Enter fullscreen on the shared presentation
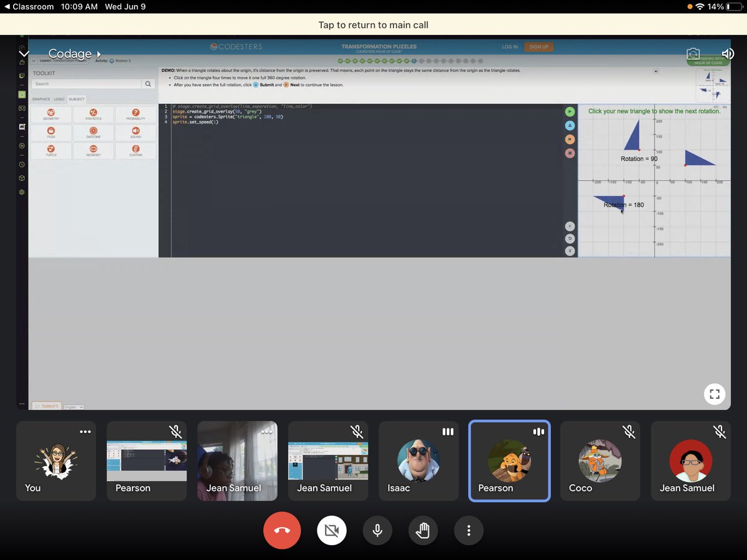This screenshot has width=747, height=560. 715,394
